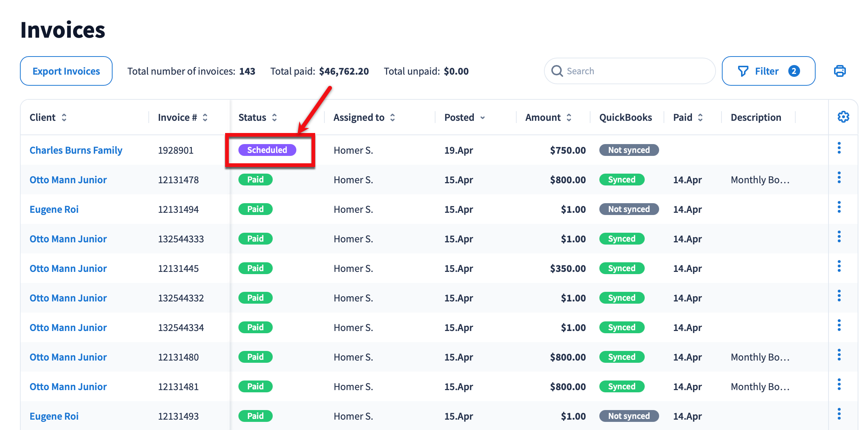Click the print invoices icon
Viewport: 868px width, 430px height.
(x=840, y=71)
